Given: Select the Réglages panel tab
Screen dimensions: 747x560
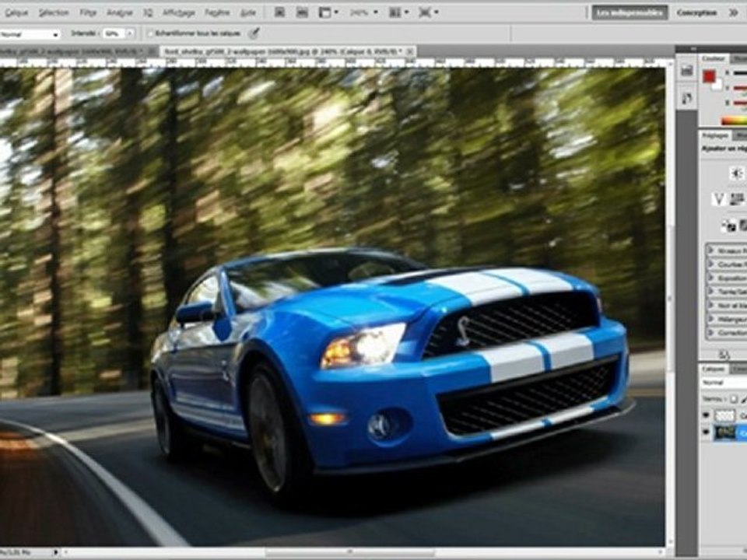Looking at the screenshot, I should pos(715,136).
